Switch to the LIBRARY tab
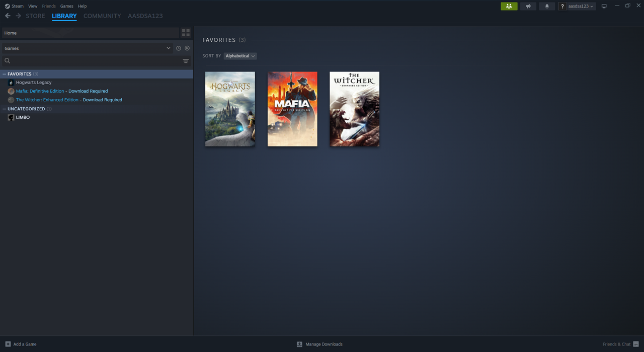This screenshot has height=352, width=644. click(x=64, y=16)
